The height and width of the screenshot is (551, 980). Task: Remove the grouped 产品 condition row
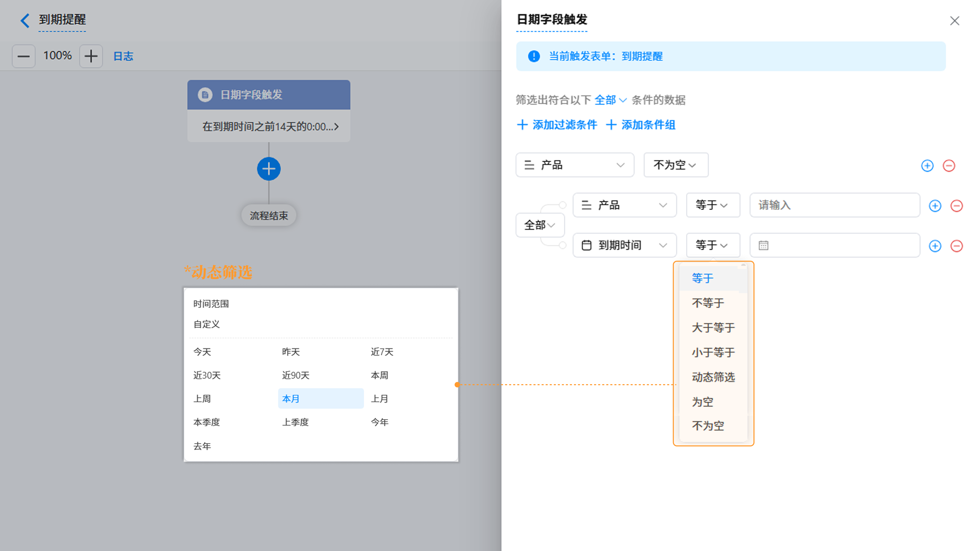[x=957, y=206]
